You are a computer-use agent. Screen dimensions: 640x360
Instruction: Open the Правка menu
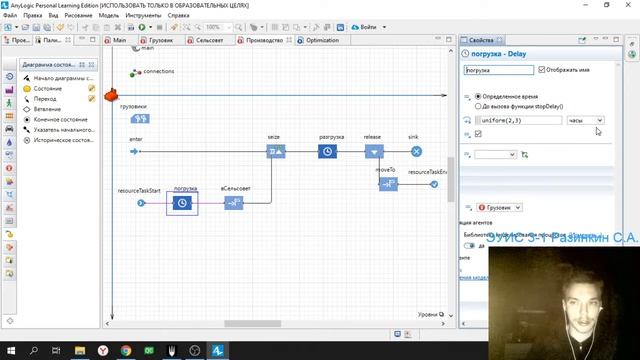pos(33,16)
